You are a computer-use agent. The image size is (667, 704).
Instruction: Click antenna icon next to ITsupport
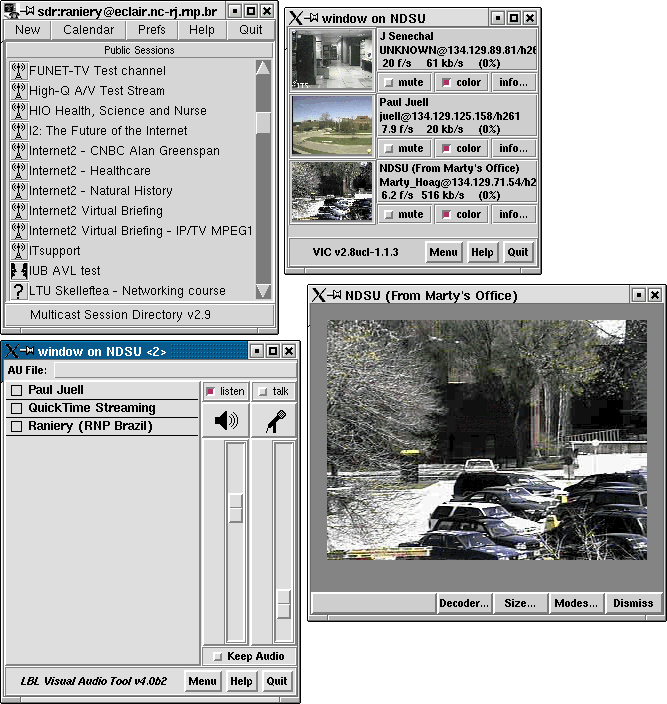(18, 251)
